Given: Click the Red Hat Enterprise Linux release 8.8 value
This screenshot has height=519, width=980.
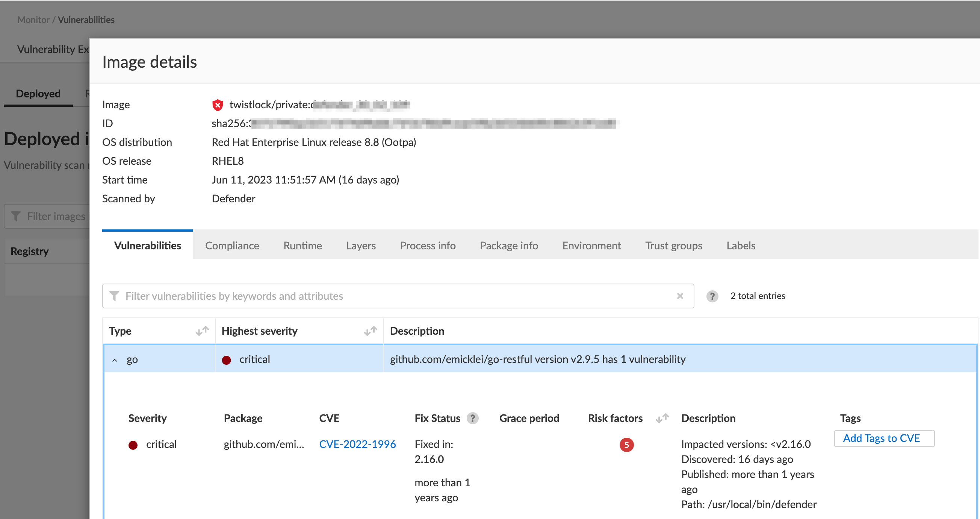Looking at the screenshot, I should (314, 142).
